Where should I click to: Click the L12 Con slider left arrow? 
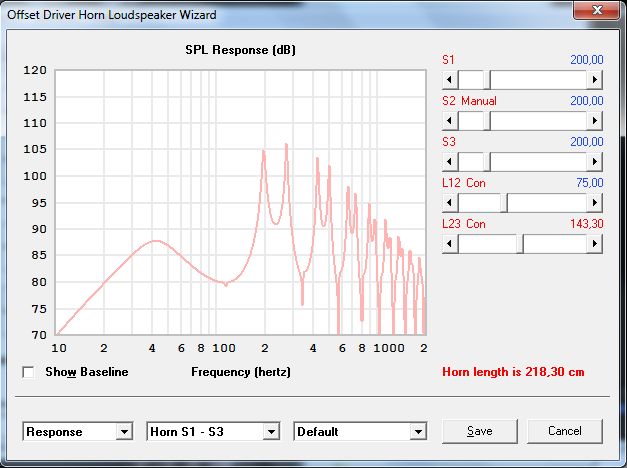450,203
